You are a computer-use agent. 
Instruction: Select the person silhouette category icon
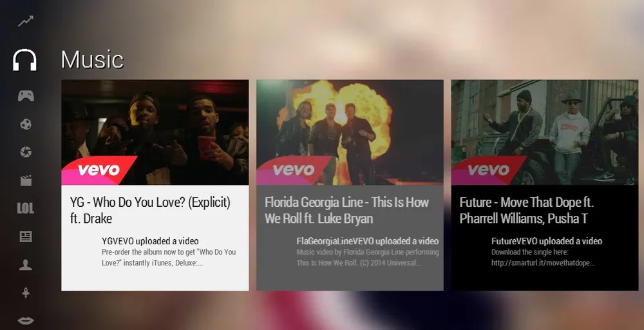tap(26, 265)
